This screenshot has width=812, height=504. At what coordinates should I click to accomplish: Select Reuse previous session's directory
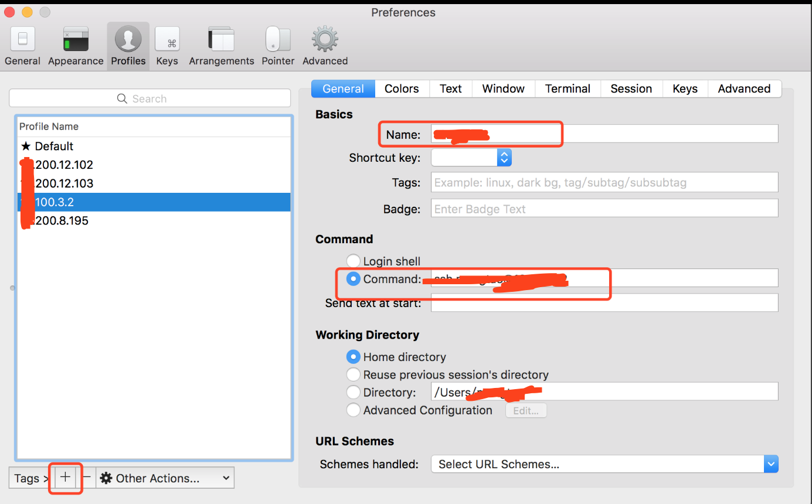354,374
